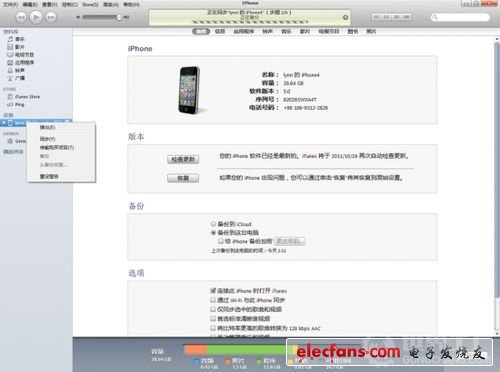Skip to the next track
500x372 pixels.
tap(51, 17)
